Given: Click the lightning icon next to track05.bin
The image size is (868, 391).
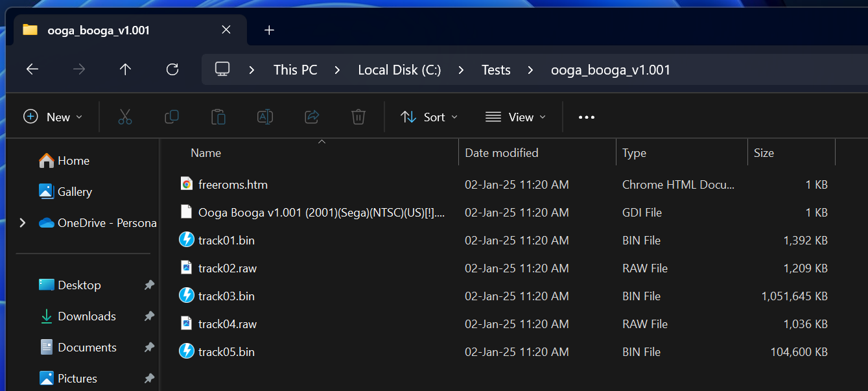Looking at the screenshot, I should 187,351.
